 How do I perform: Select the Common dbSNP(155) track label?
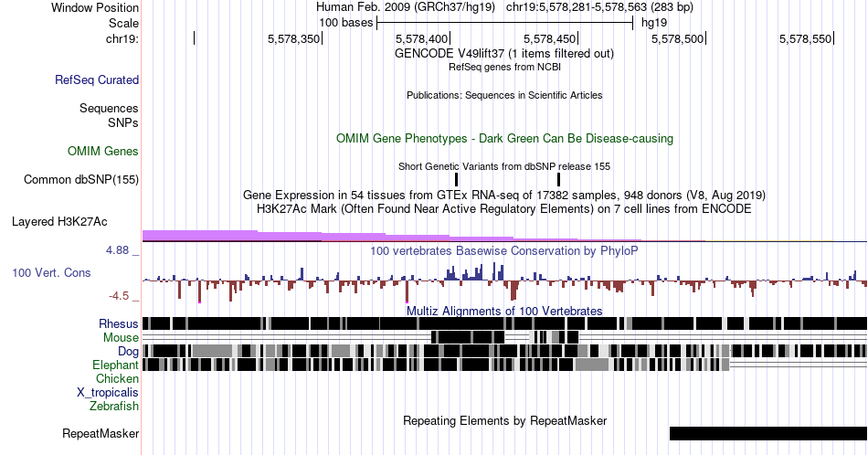(x=80, y=179)
